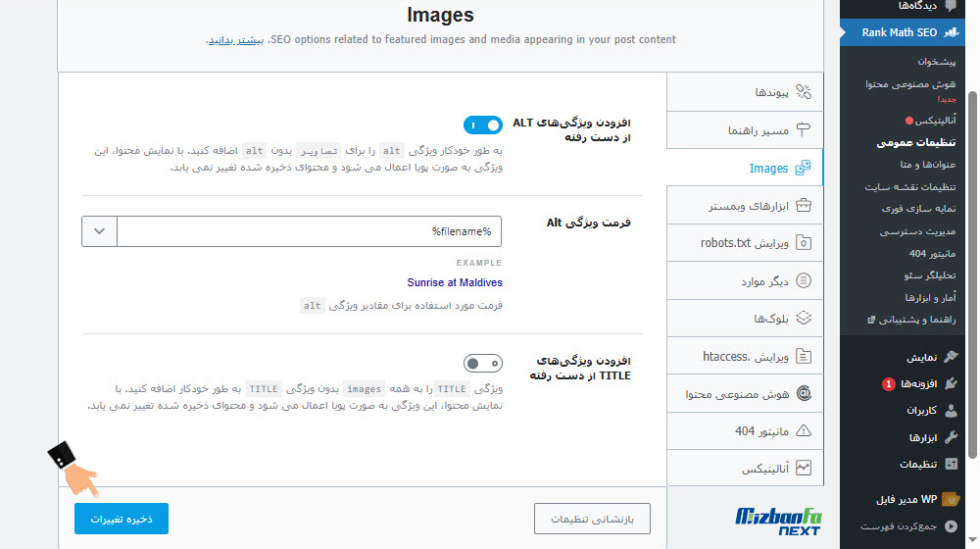Image resolution: width=980 pixels, height=549 pixels.
Task: Click the external link icon beside راهنما و پشتیبانی
Action: point(871,320)
